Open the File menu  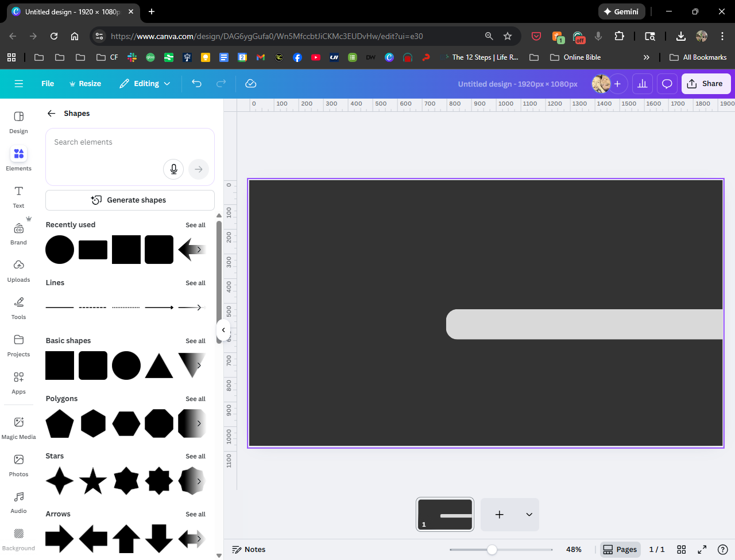click(x=48, y=84)
